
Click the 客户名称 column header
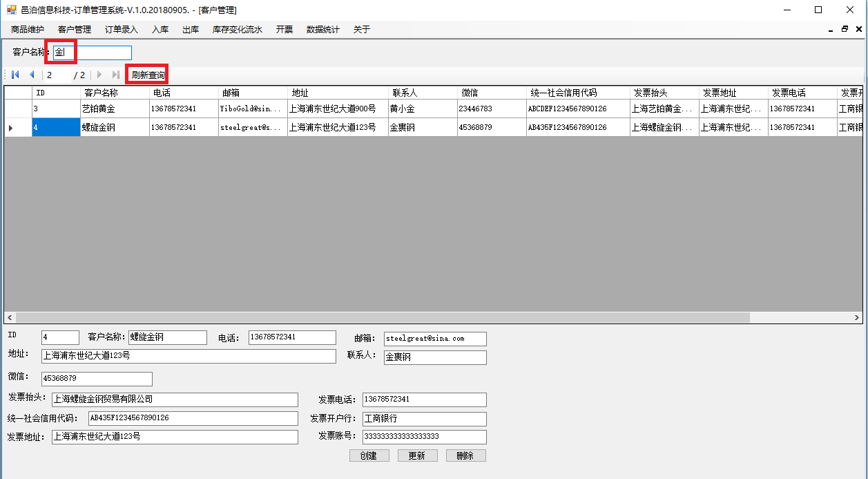[x=115, y=93]
